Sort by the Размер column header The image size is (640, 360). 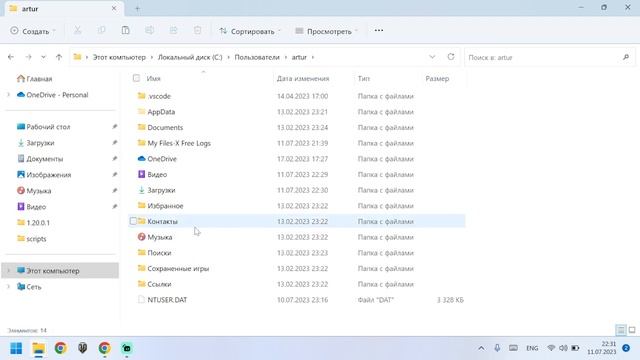[437, 78]
